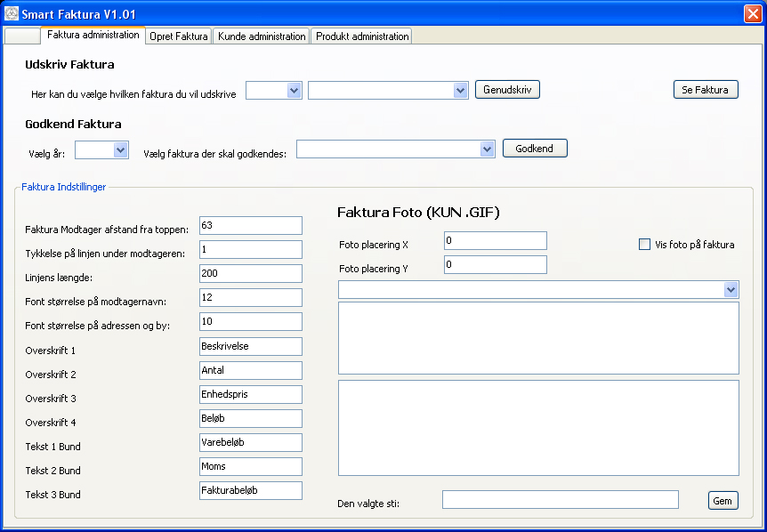The width and height of the screenshot is (767, 532).
Task: Switch to the Faktura administration tab
Action: coord(93,36)
